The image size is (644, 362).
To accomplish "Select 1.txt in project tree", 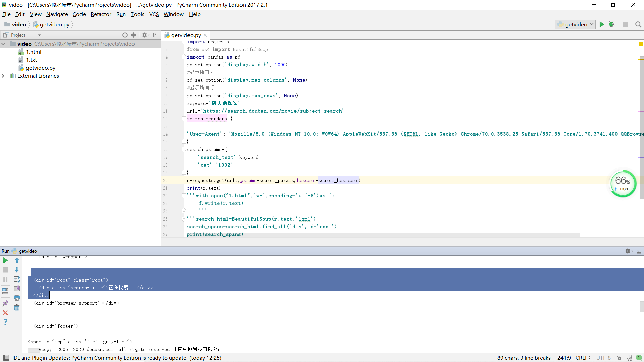I will click(32, 60).
